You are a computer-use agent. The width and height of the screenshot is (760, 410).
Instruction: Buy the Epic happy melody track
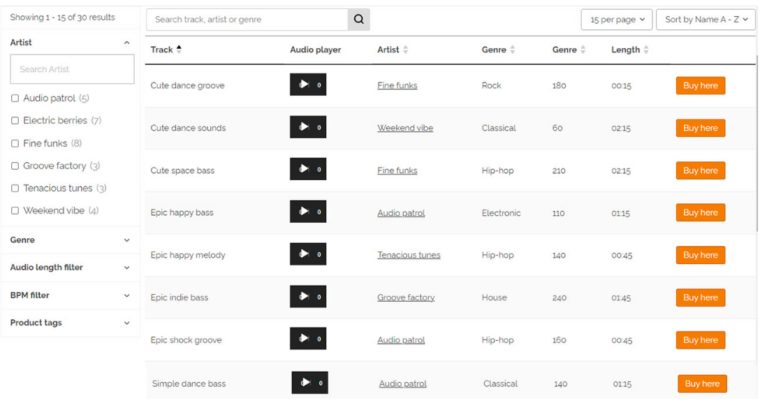(x=700, y=255)
